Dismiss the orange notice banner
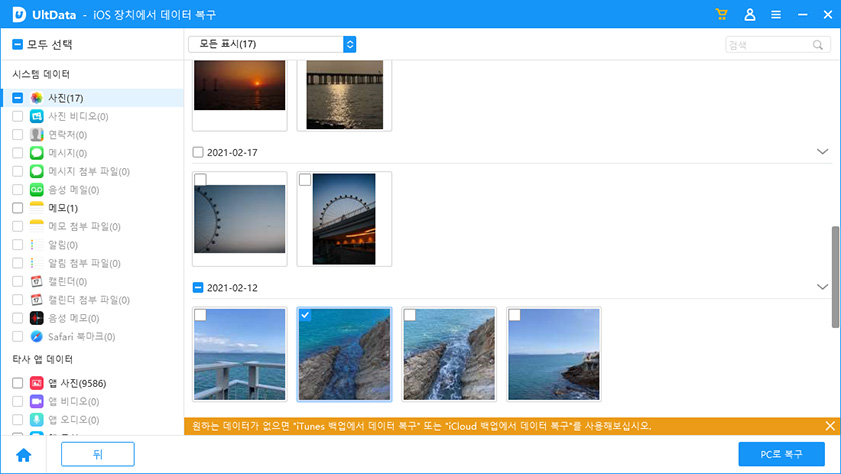Screen dimensions: 841x474 [x=830, y=426]
